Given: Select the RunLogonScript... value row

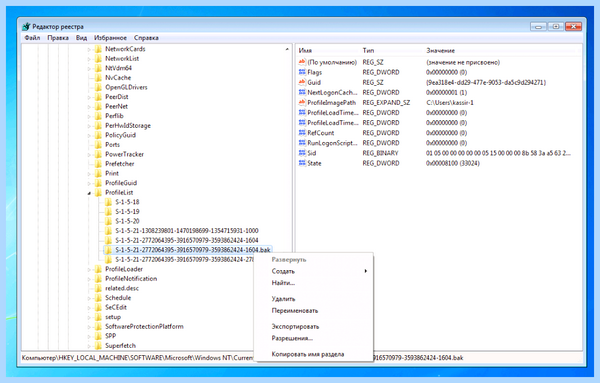Looking at the screenshot, I should pyautogui.click(x=439, y=143).
